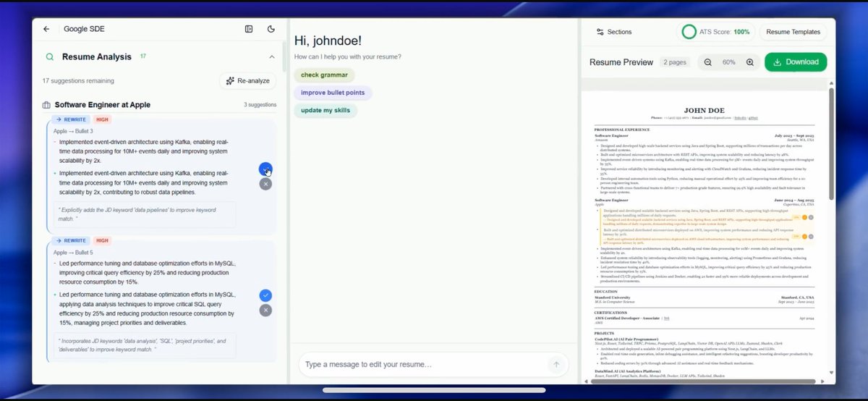Viewport: 868px width, 401px height.
Task: Click 'Apple → Bullet 5' label
Action: (x=73, y=252)
